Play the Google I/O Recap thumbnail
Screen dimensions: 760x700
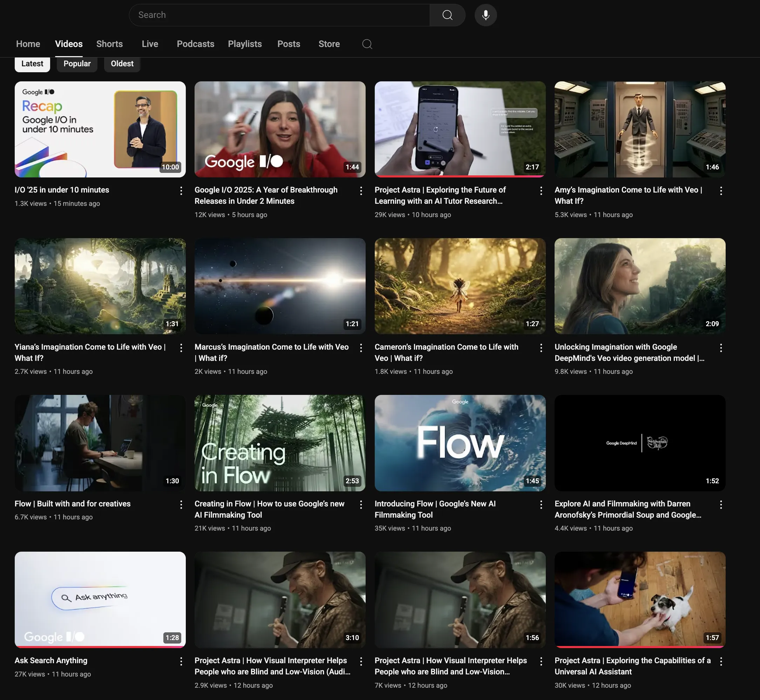(x=100, y=129)
